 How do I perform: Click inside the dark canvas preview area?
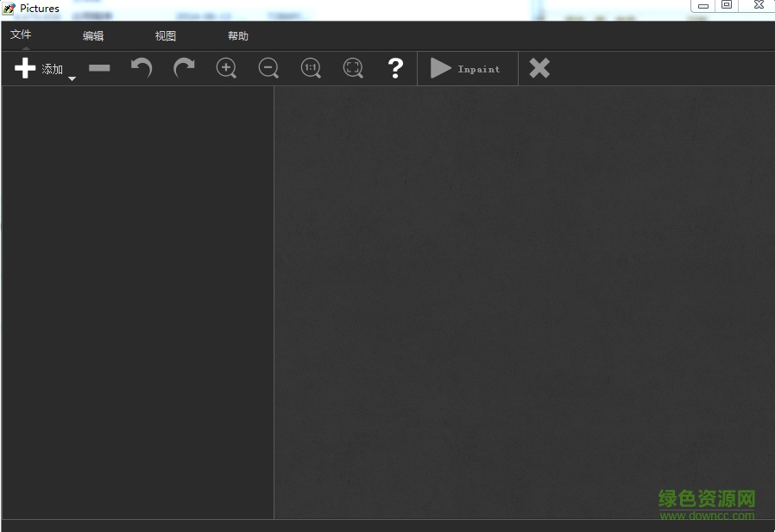coord(524,302)
